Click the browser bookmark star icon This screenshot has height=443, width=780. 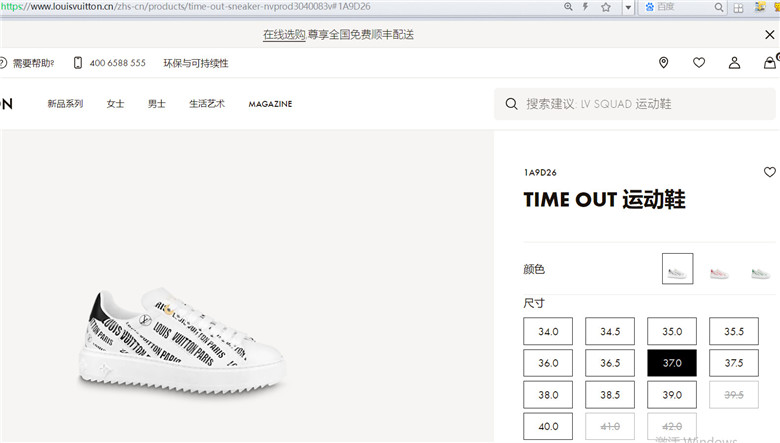coord(605,7)
